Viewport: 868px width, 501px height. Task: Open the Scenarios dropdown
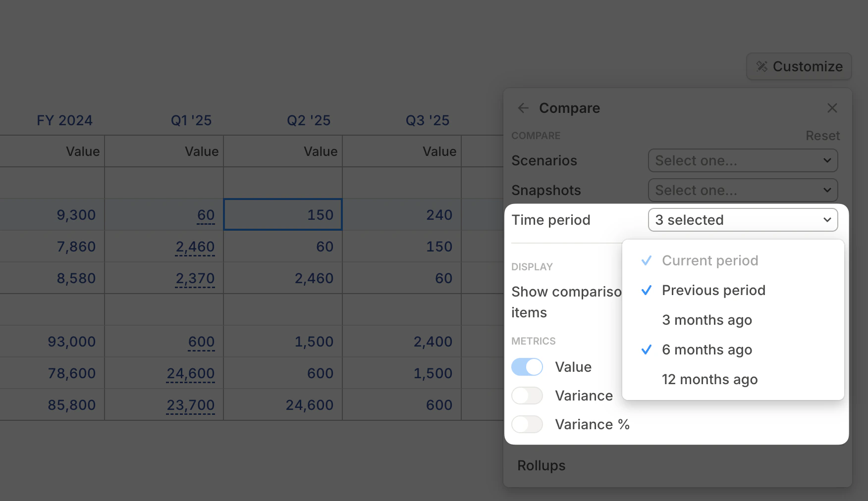[x=742, y=160]
